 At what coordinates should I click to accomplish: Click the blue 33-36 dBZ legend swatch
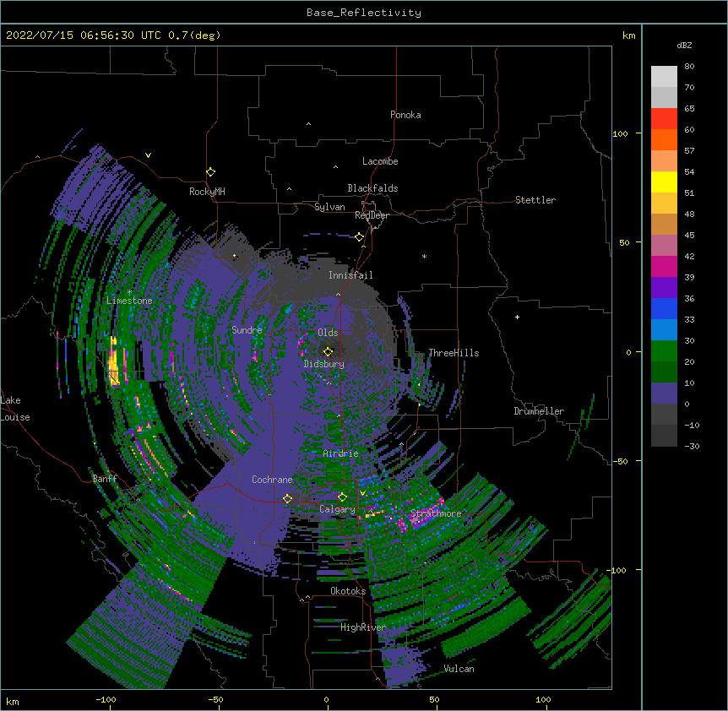pos(664,309)
